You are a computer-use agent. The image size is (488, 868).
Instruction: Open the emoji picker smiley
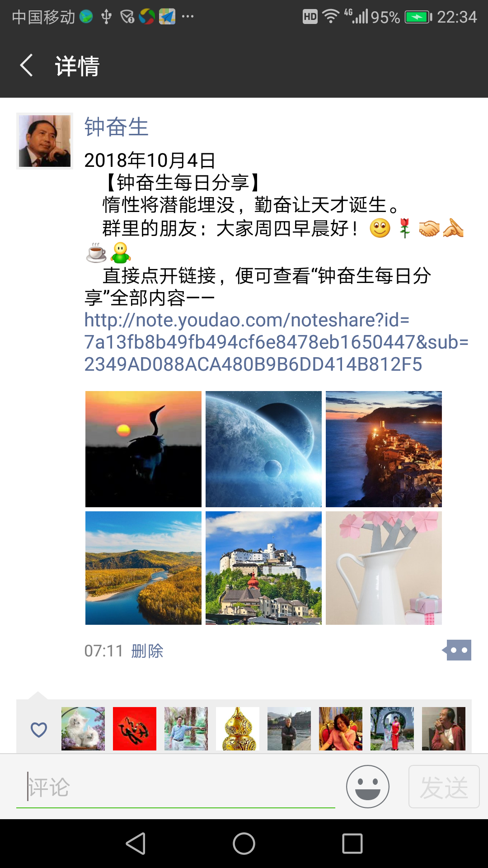point(368,786)
